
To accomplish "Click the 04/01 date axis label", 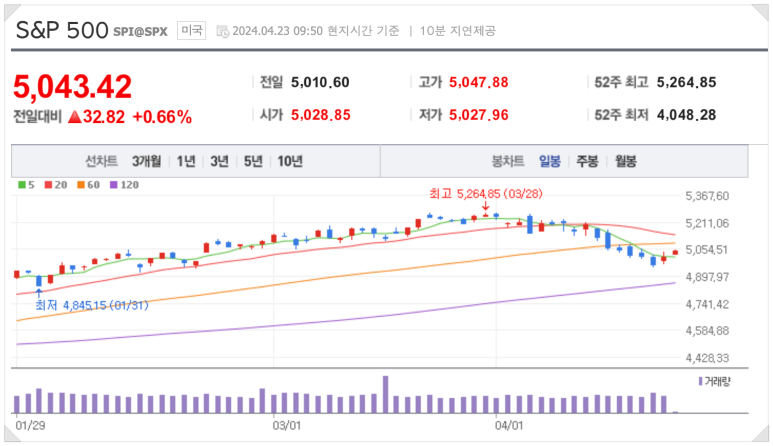I will (x=509, y=425).
